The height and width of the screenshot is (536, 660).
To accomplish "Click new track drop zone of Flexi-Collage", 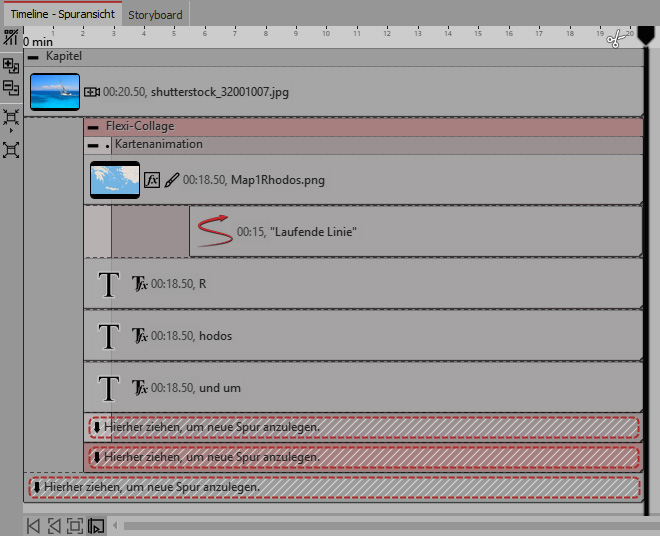I will 364,457.
